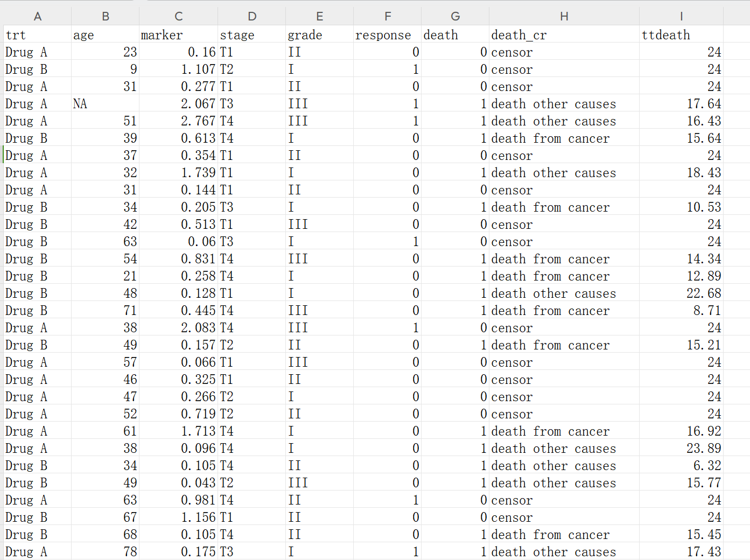The image size is (750, 560).
Task: Select ttdeath cell 16.92
Action: pos(681,431)
